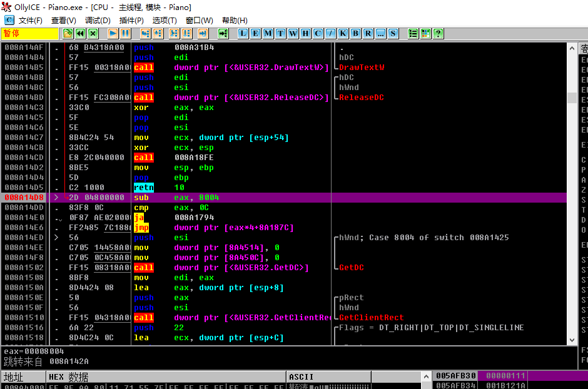
Task: Click the Step over toolbar icon
Action: 158,34
